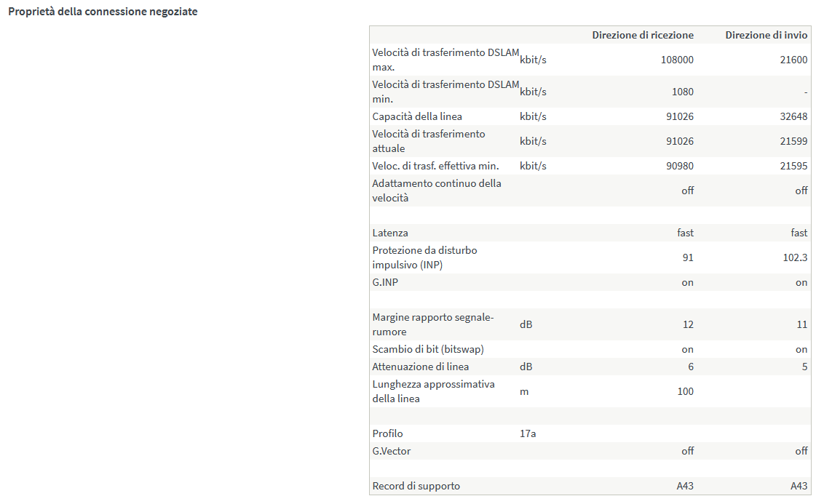Select the 32648 line capacity send value
The width and height of the screenshot is (832, 504).
(x=793, y=116)
